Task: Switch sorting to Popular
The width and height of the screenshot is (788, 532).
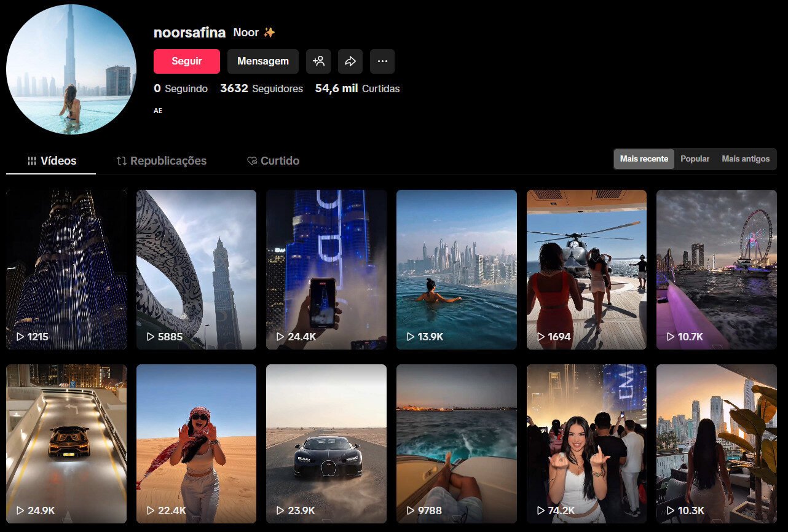Action: point(695,158)
